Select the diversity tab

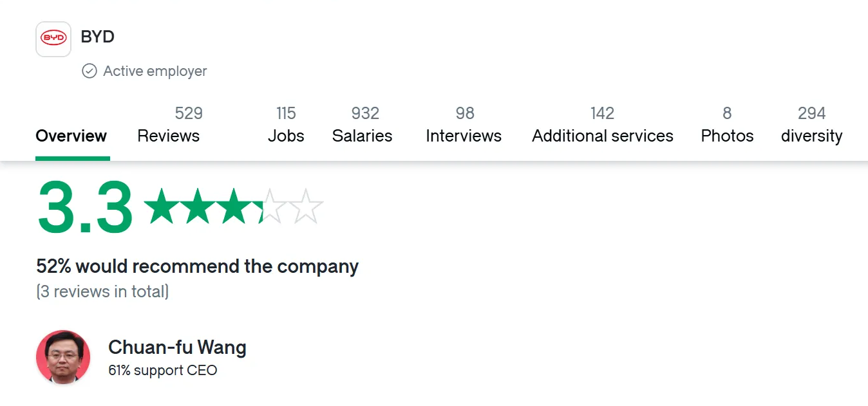pos(812,125)
